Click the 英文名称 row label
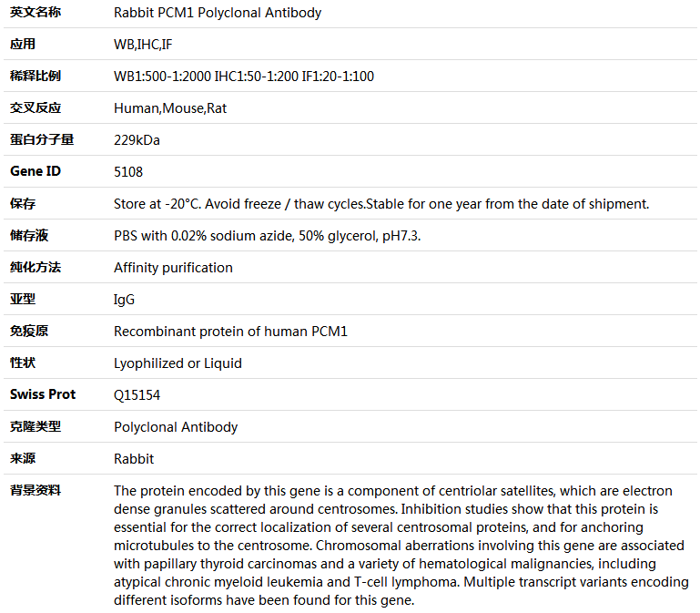Image resolution: width=700 pixels, height=613 pixels. tap(36, 12)
